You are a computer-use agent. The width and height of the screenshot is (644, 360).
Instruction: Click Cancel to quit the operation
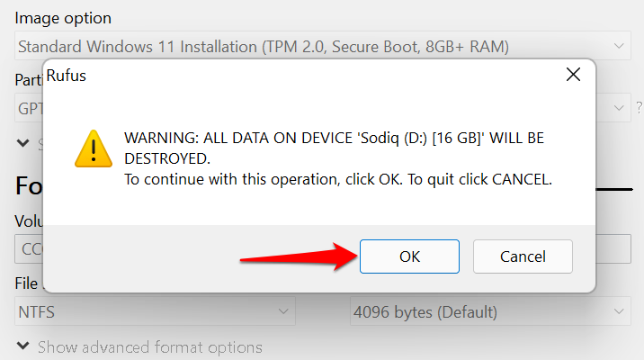click(x=523, y=256)
